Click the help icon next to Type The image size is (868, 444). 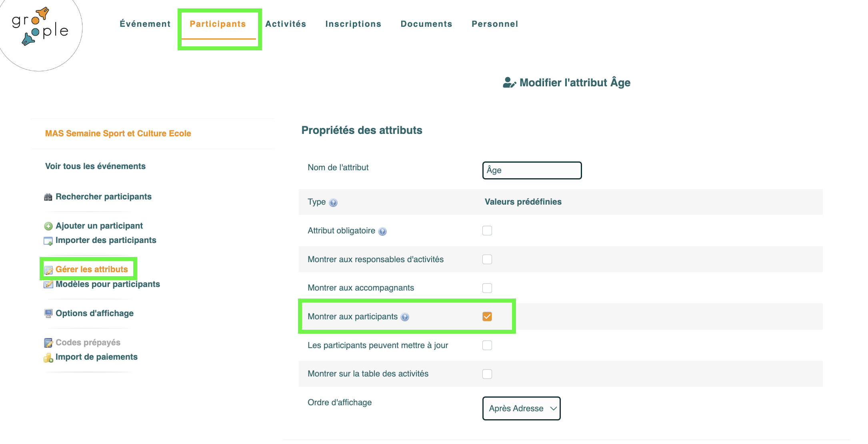point(333,203)
